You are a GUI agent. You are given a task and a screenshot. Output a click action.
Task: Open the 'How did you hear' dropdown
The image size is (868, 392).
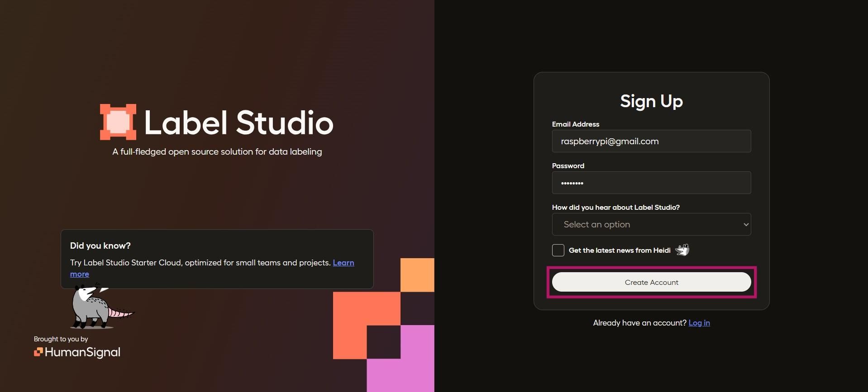point(651,224)
